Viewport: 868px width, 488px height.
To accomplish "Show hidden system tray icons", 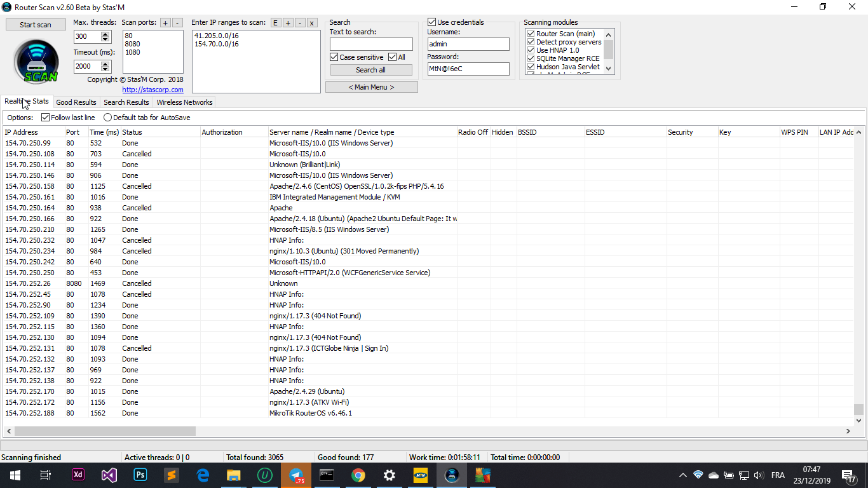I will [683, 475].
